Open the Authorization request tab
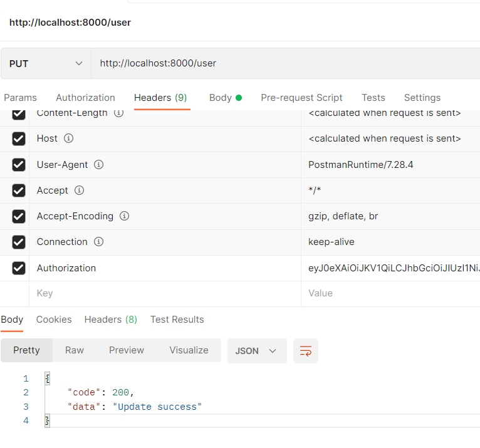This screenshot has width=480, height=448. click(x=85, y=98)
